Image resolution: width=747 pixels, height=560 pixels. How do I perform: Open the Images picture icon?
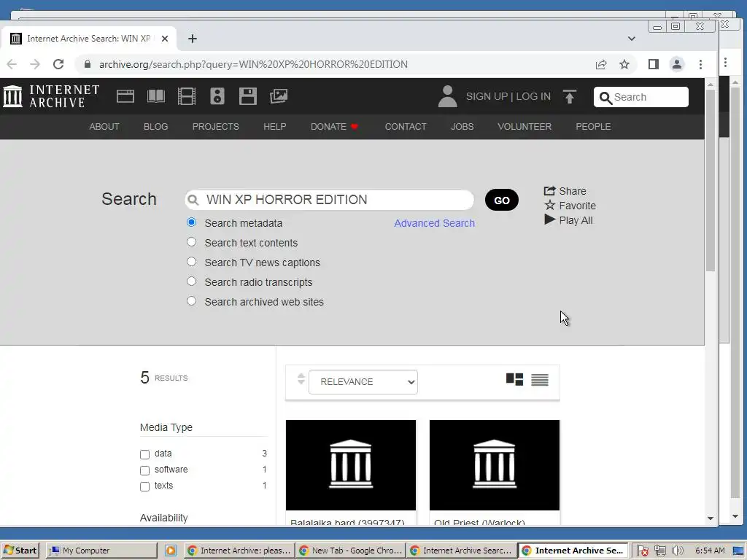pyautogui.click(x=279, y=96)
